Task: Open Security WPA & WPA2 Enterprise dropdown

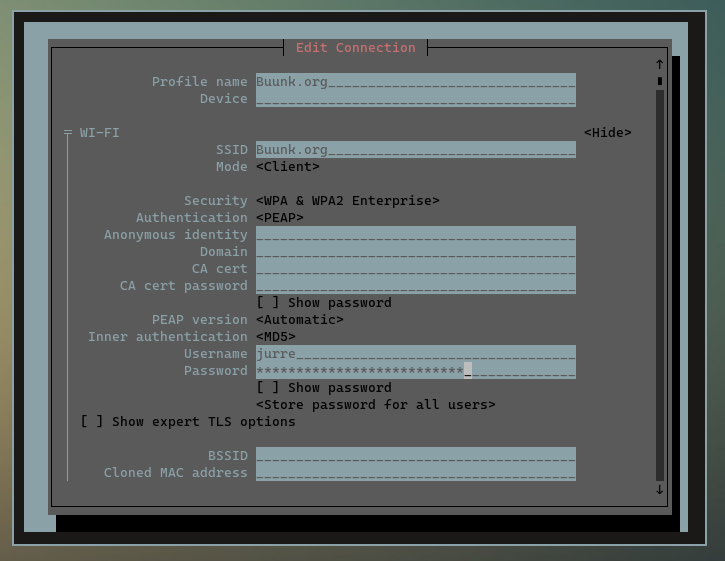Action: click(347, 201)
